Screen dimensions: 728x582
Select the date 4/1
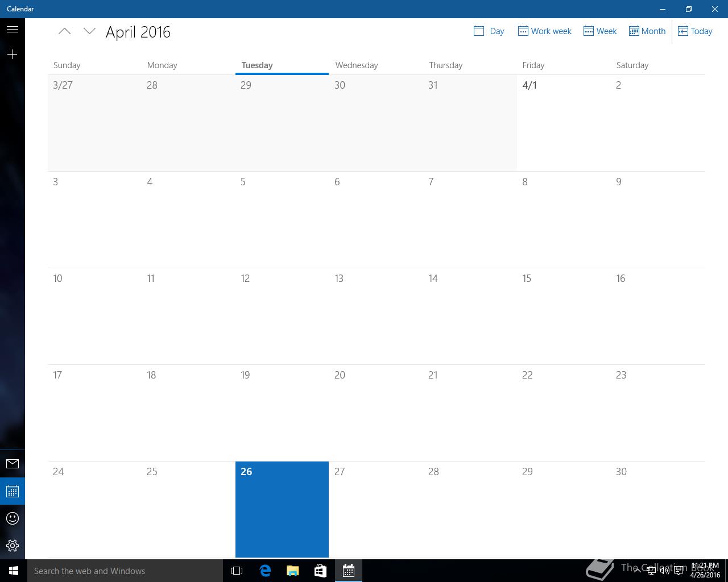(563, 123)
